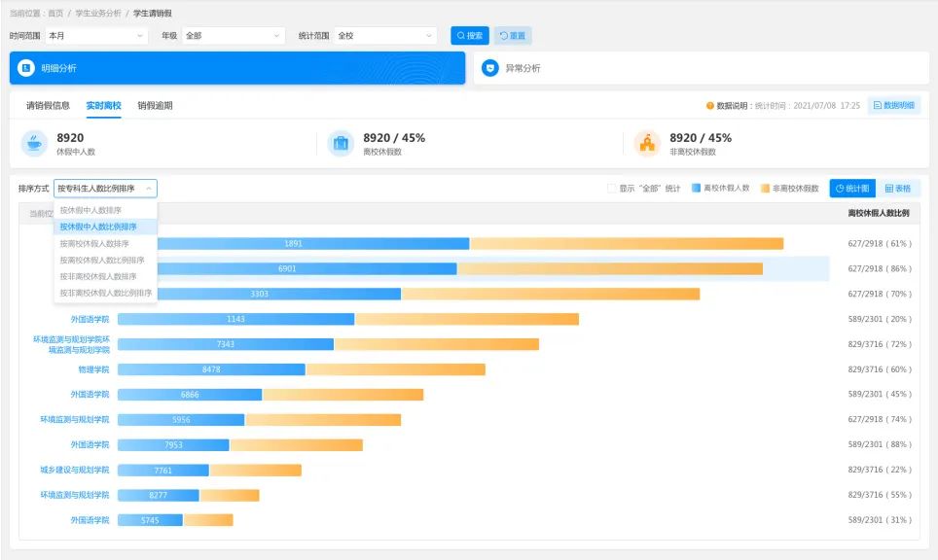The width and height of the screenshot is (938, 560).
Task: Open the 时间范围 dropdown showing 本月
Action: [x=95, y=36]
